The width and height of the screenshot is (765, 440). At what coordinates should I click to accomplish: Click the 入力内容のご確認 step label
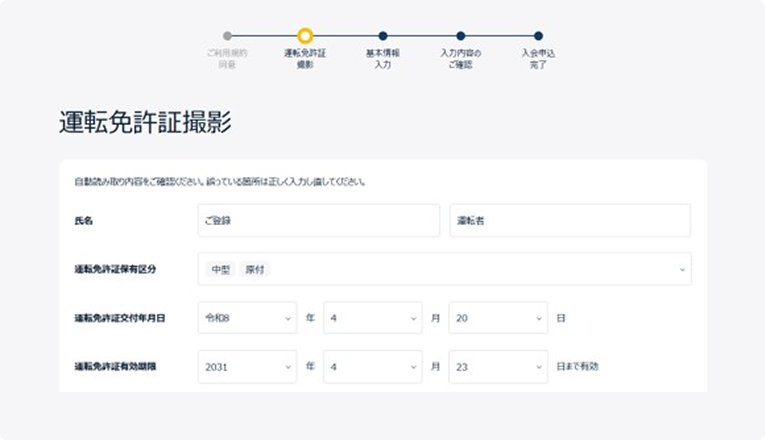tap(461, 59)
